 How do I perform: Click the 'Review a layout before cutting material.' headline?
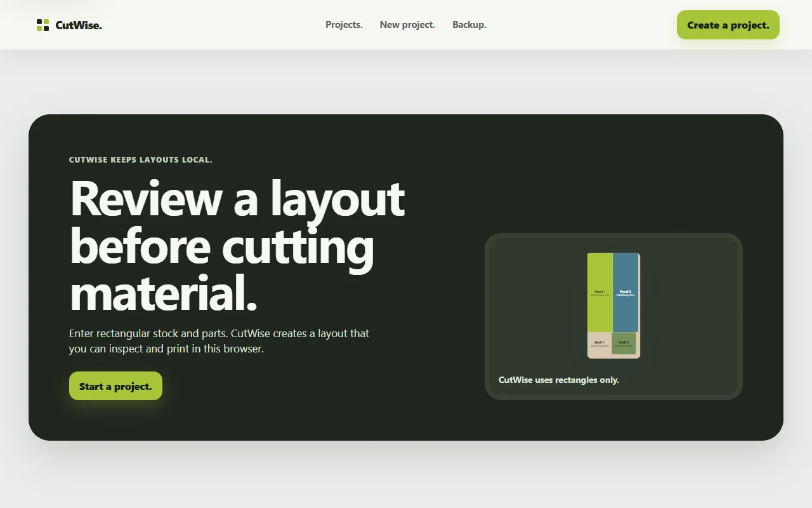237,246
